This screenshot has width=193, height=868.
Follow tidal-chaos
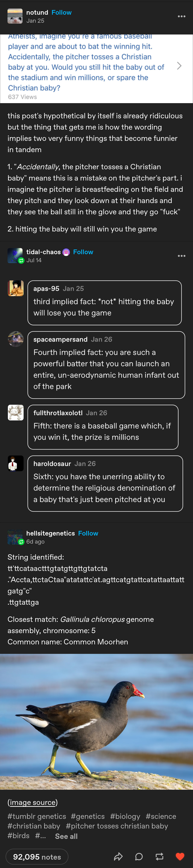click(83, 252)
